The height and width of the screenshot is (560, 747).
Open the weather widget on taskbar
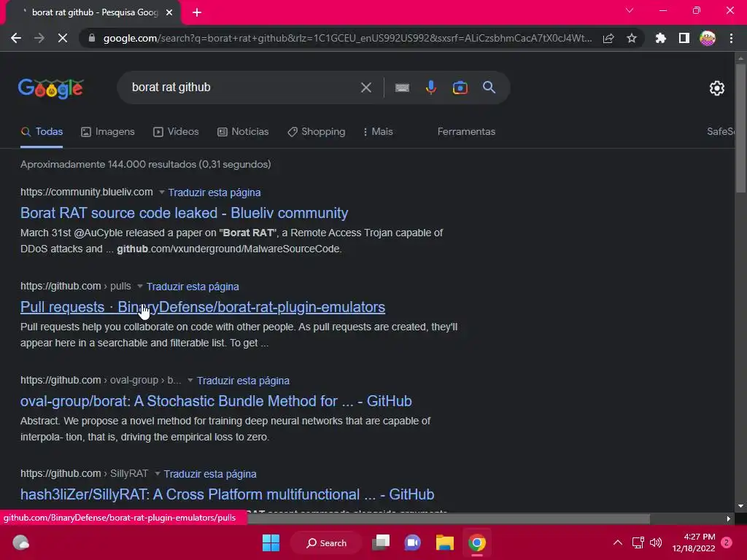[x=20, y=542]
